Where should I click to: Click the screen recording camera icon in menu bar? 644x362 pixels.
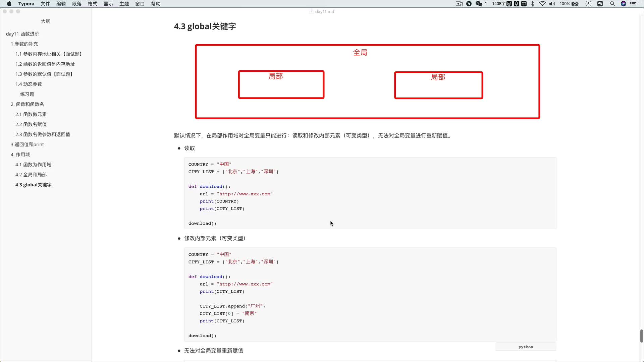(459, 4)
